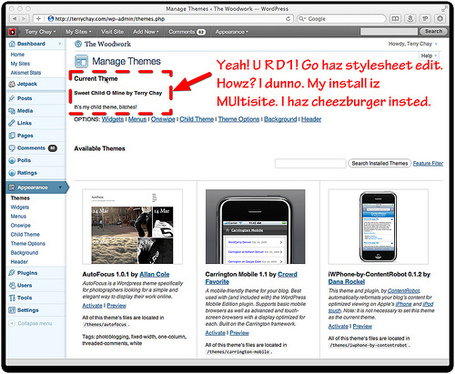Click the admin bar Search button
This screenshot has height=374, width=455.
(x=433, y=31)
